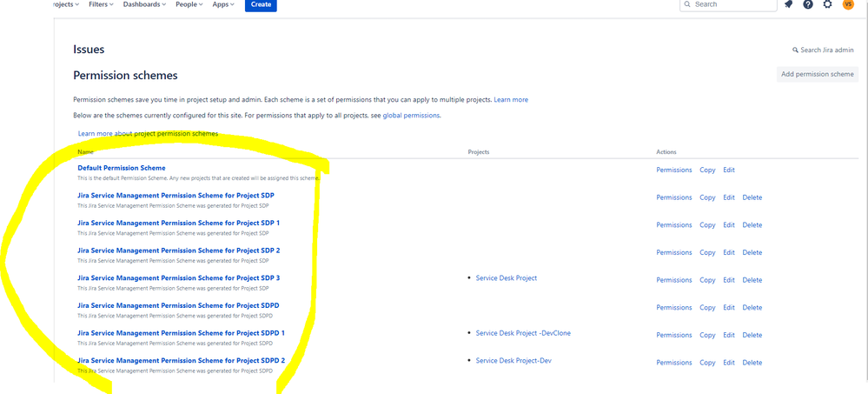Click Copy in the Project SDPD row
The width and height of the screenshot is (868, 394).
point(707,308)
